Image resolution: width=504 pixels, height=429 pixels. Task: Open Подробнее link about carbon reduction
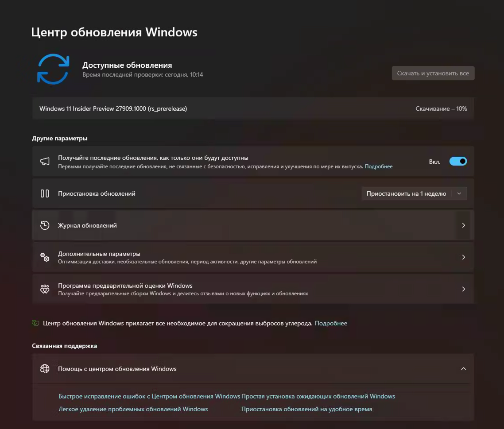coord(331,323)
